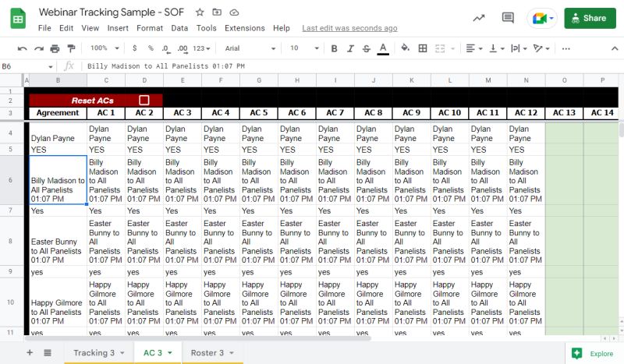The height and width of the screenshot is (364, 624).
Task: Format cells as currency
Action: 134,48
